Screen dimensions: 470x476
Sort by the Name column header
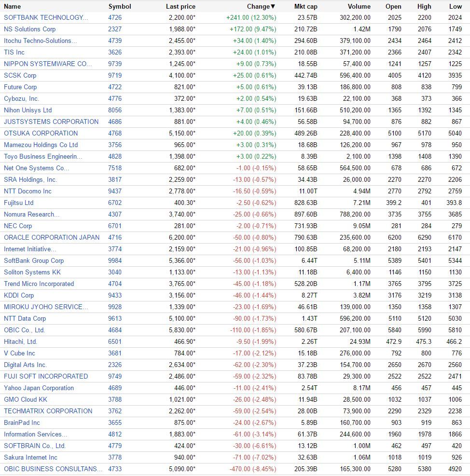point(12,6)
